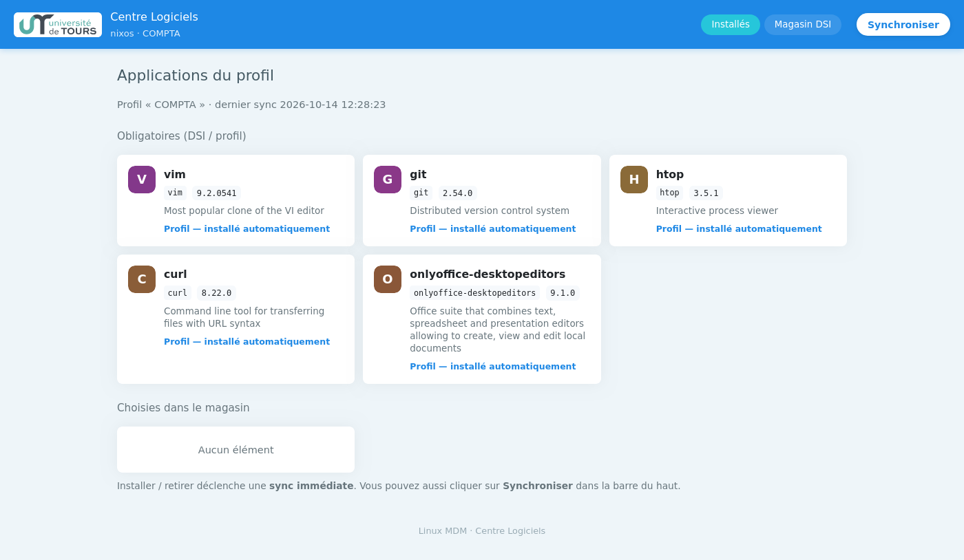Select the onlyoffice-desktopeditors card title
This screenshot has width=964, height=560.
pos(488,274)
